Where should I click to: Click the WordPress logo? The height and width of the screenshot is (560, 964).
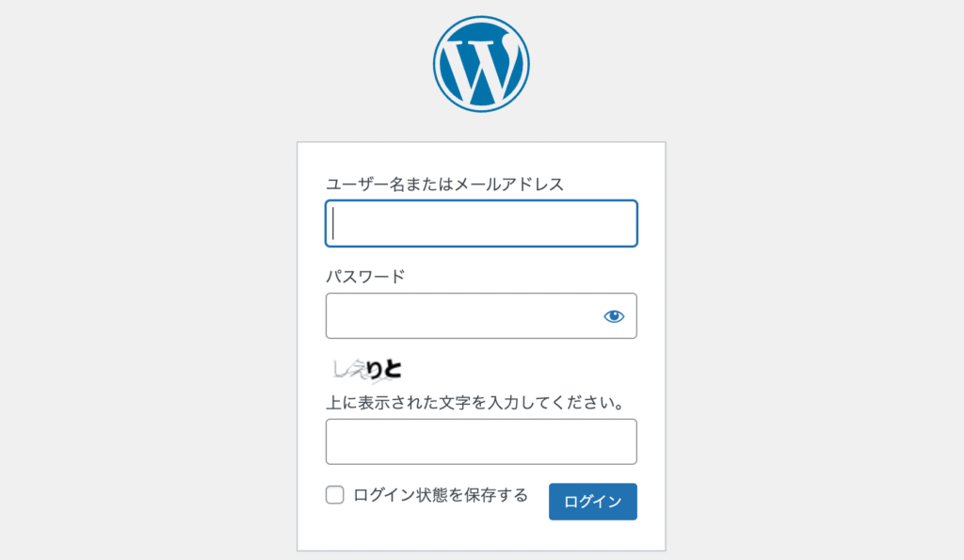[481, 64]
